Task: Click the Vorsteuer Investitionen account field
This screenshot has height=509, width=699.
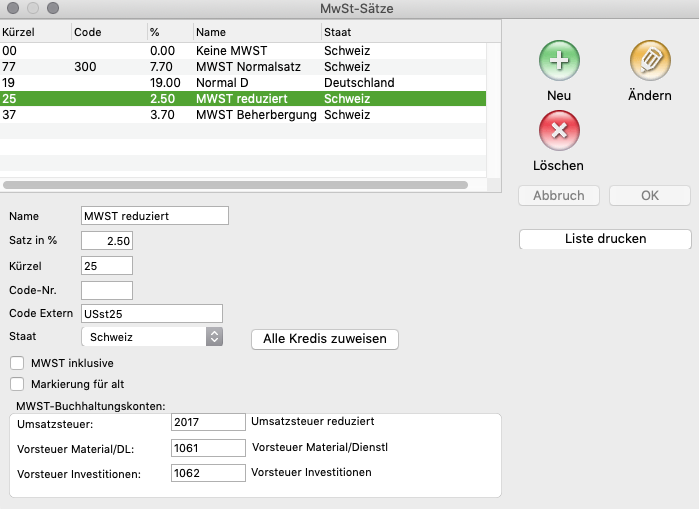Action: pos(208,472)
